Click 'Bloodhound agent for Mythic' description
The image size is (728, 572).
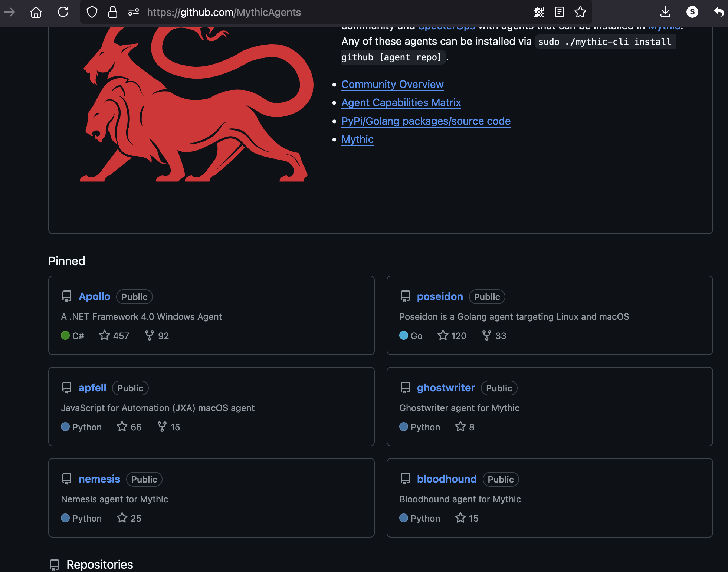(460, 499)
